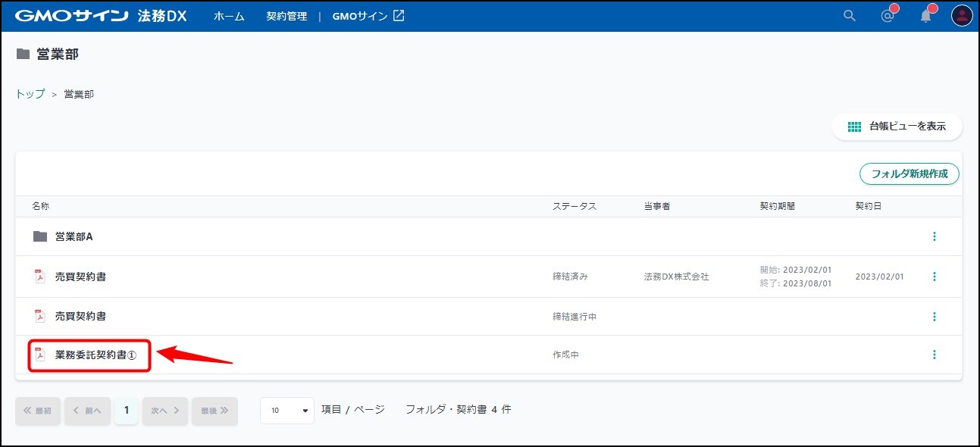Open the user profile avatar menu
Viewport: 980px width, 447px height.
(x=962, y=16)
